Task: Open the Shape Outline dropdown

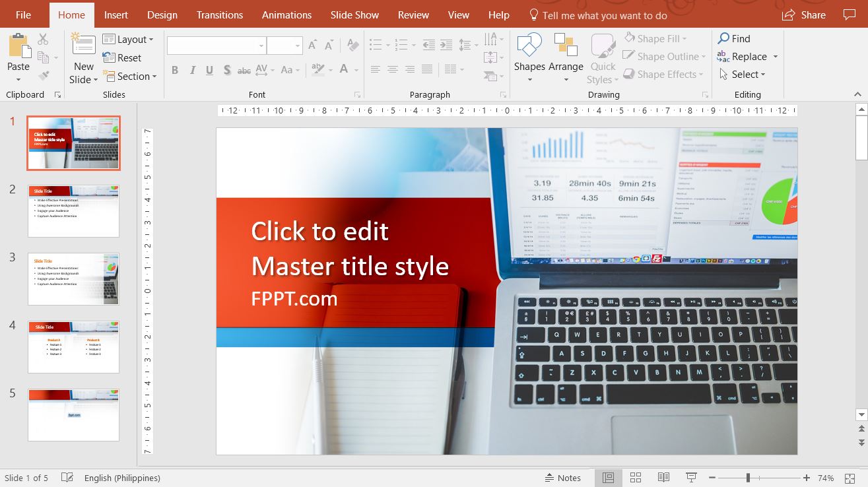Action: [664, 57]
